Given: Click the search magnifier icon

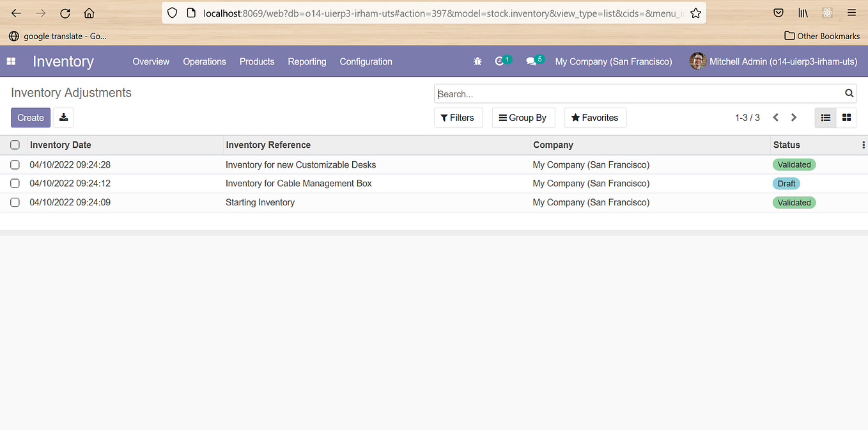Looking at the screenshot, I should [x=849, y=93].
